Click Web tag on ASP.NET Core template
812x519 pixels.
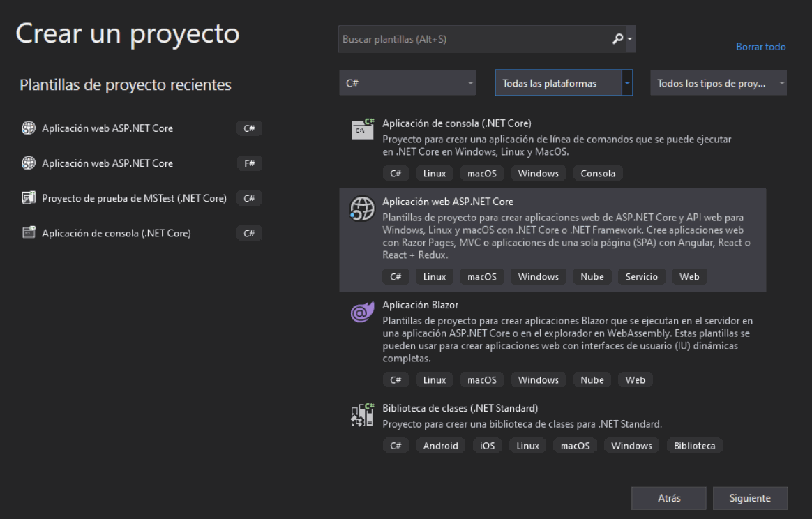[x=689, y=277]
